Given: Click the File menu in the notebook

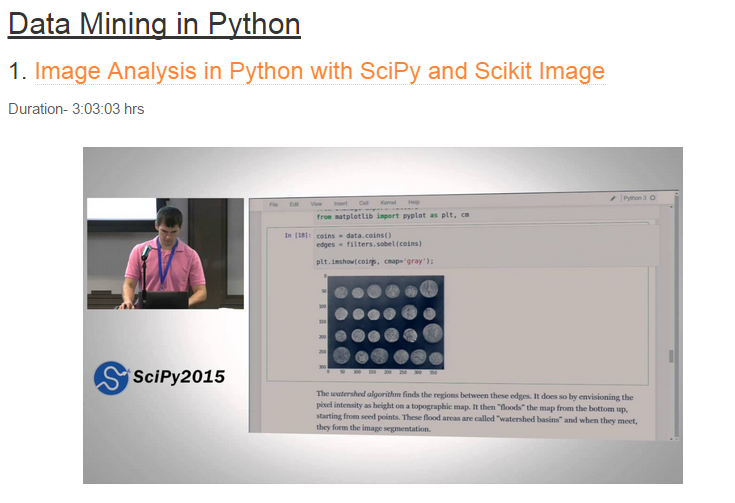Looking at the screenshot, I should click(274, 204).
